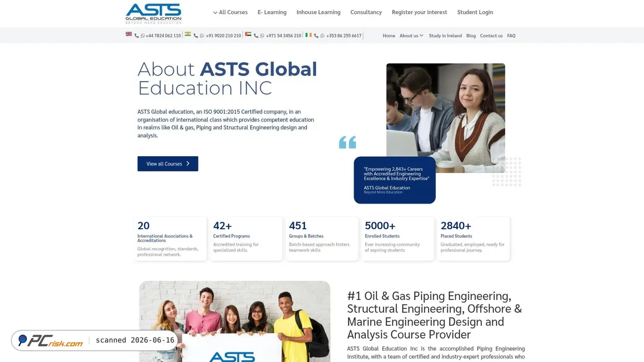Click the Empowering 2,843+ Careers quote card
The height and width of the screenshot is (362, 644).
(x=395, y=180)
